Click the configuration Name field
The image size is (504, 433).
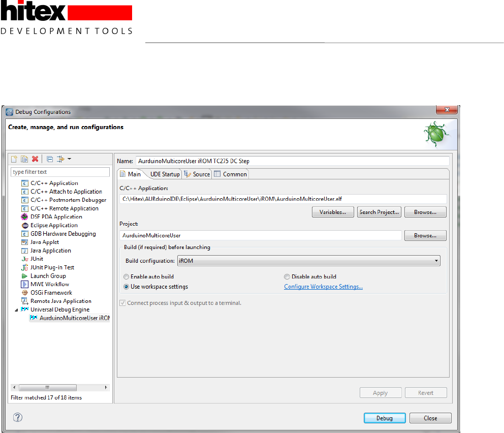293,161
